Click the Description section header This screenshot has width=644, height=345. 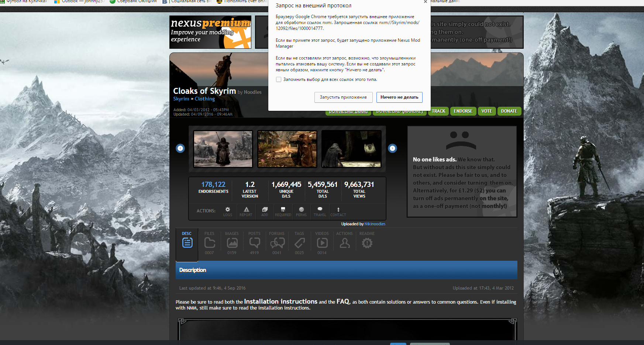tap(347, 270)
